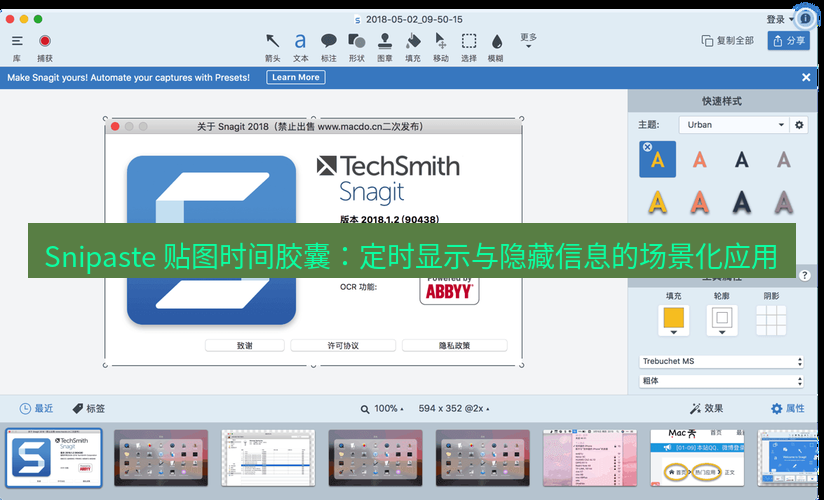The image size is (824, 500).
Task: Click Learn More in the blue banner
Action: tap(296, 77)
